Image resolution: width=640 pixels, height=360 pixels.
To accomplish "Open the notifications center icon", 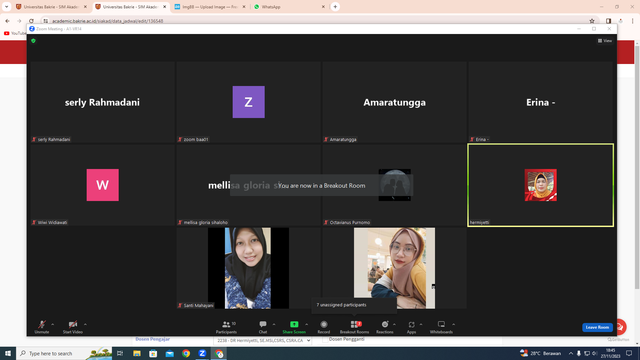I will click(x=629, y=353).
